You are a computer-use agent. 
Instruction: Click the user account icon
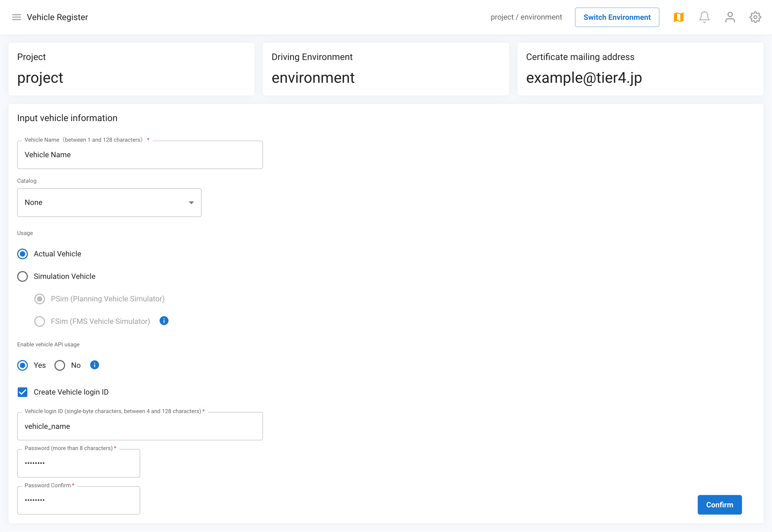(x=730, y=17)
